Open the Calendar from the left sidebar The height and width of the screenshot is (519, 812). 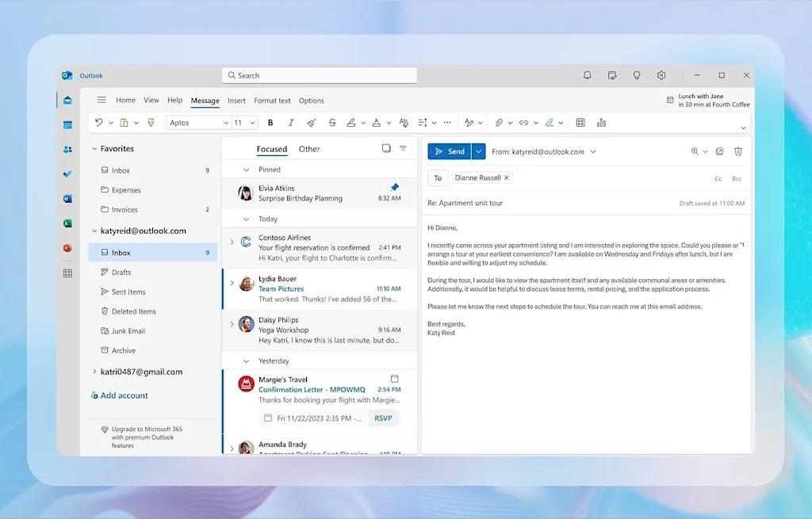(67, 125)
